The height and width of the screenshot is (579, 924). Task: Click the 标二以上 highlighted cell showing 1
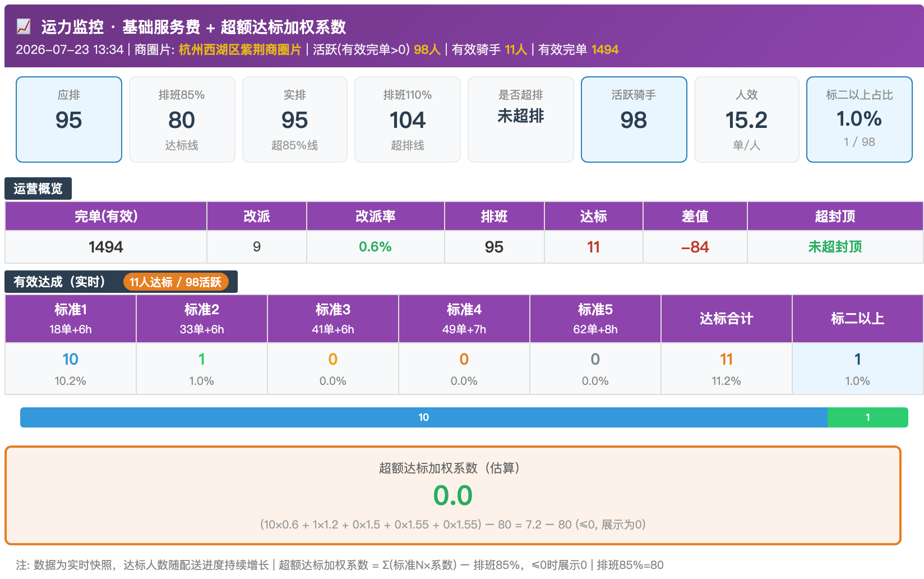[x=858, y=369]
